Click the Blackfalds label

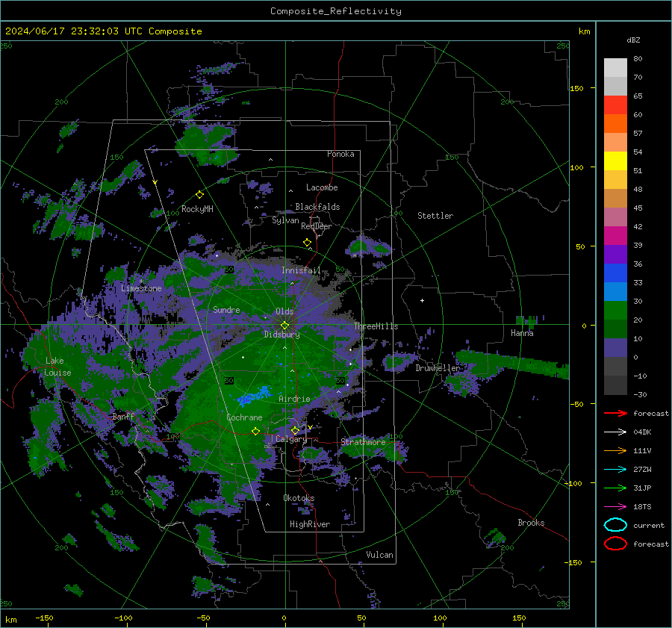[x=317, y=207]
